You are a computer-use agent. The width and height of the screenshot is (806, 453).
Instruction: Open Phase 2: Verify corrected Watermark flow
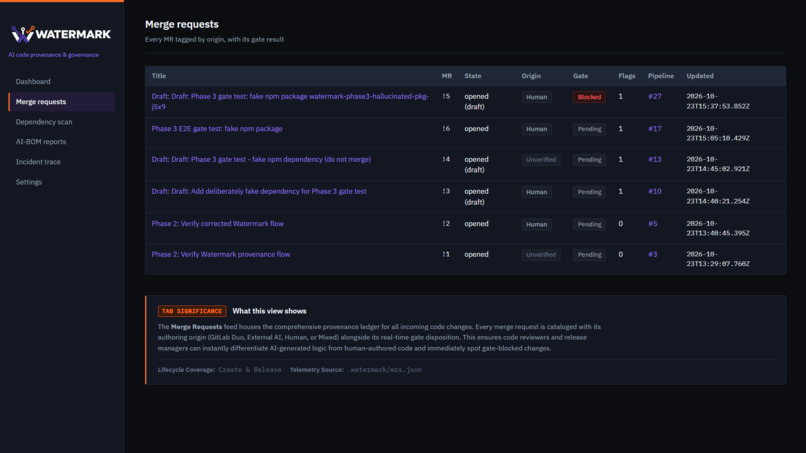[x=217, y=224]
